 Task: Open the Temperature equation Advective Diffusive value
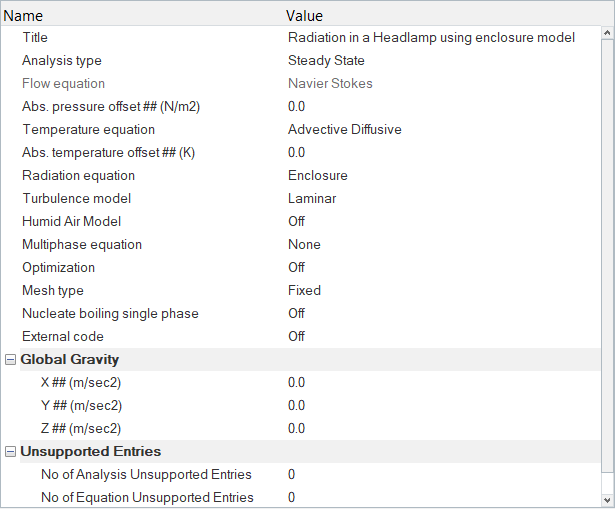pos(344,130)
